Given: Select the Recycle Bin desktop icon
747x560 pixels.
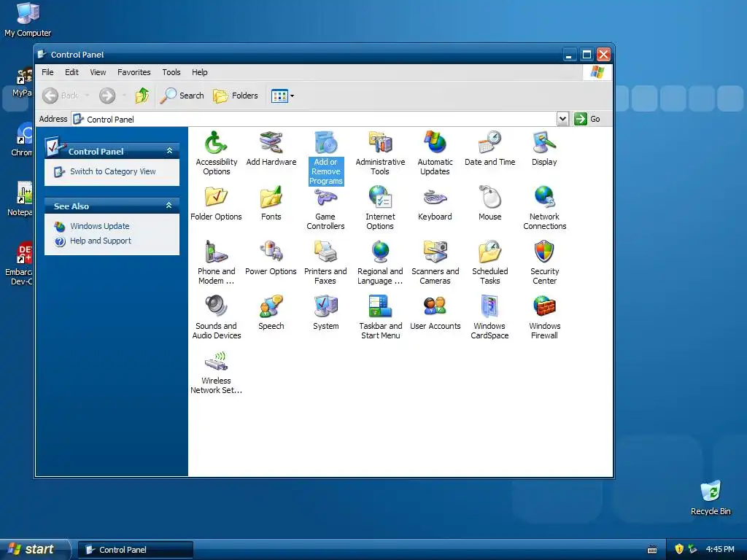Looking at the screenshot, I should point(711,497).
